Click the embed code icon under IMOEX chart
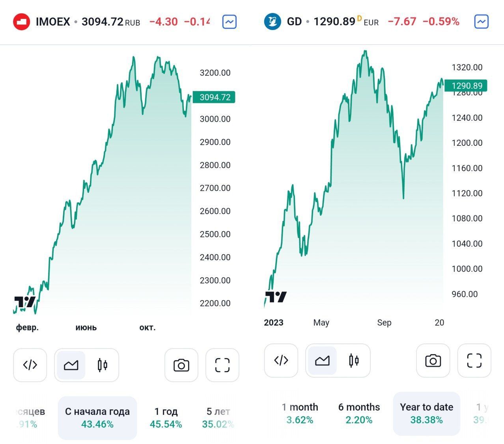The image size is (504, 444). (30, 365)
